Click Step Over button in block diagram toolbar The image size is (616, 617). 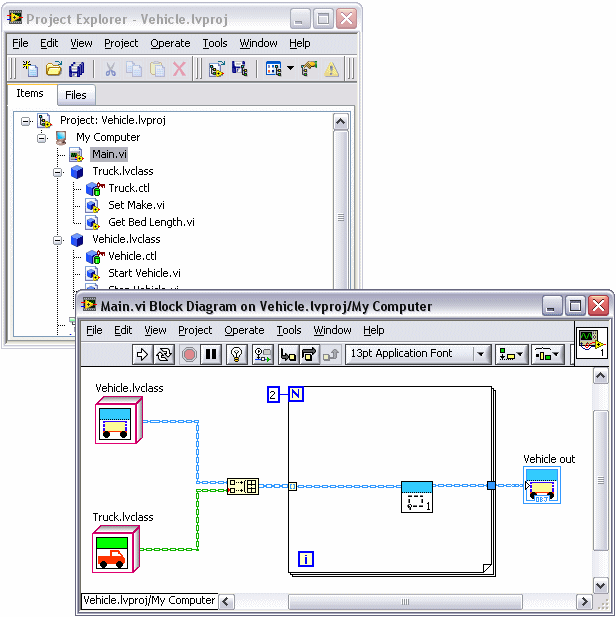pyautogui.click(x=309, y=355)
